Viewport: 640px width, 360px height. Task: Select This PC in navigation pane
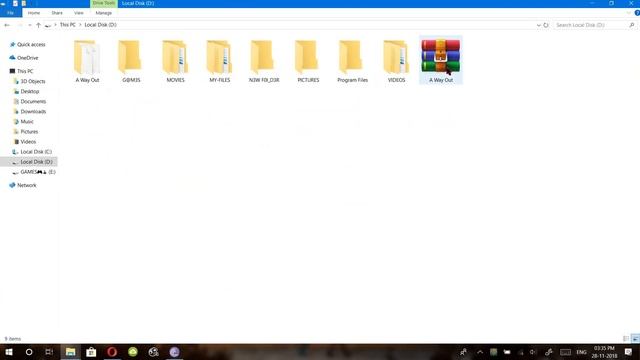click(x=21, y=71)
